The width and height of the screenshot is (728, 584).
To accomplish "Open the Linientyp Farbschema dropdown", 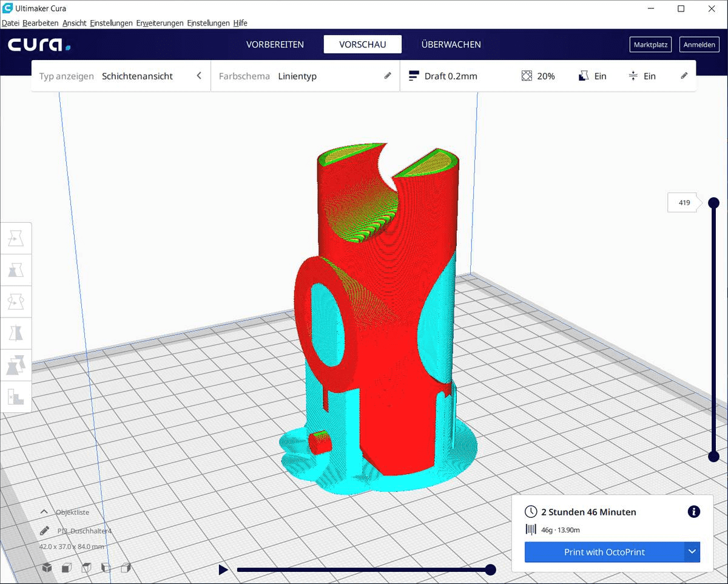I will pyautogui.click(x=297, y=76).
